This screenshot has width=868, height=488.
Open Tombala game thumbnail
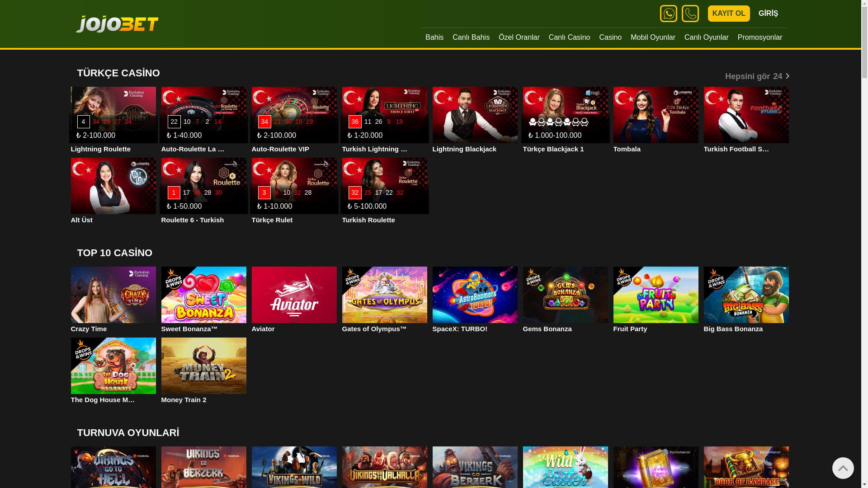656,115
